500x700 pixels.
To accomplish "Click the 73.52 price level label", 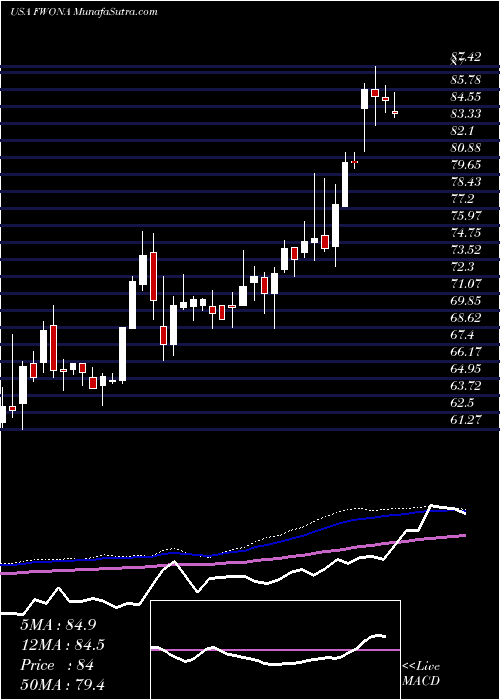I will click(x=466, y=250).
